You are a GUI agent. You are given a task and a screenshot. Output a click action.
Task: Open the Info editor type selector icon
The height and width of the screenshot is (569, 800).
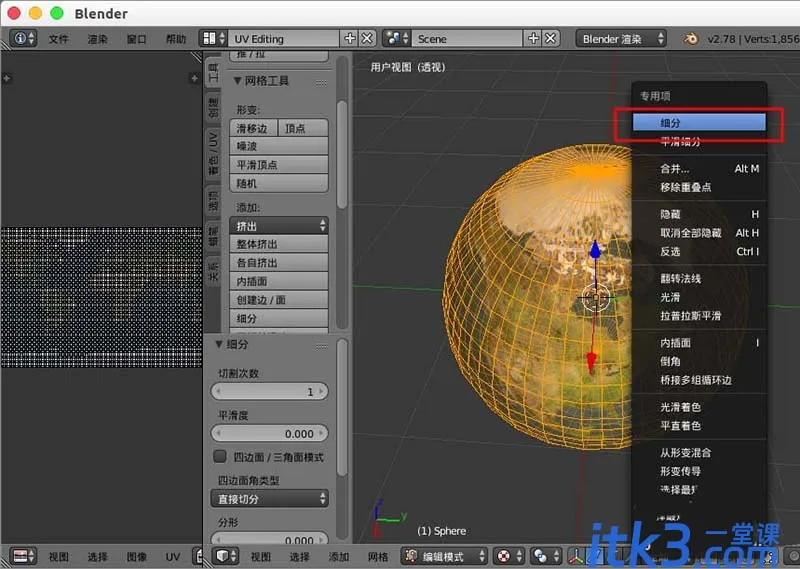(x=23, y=39)
